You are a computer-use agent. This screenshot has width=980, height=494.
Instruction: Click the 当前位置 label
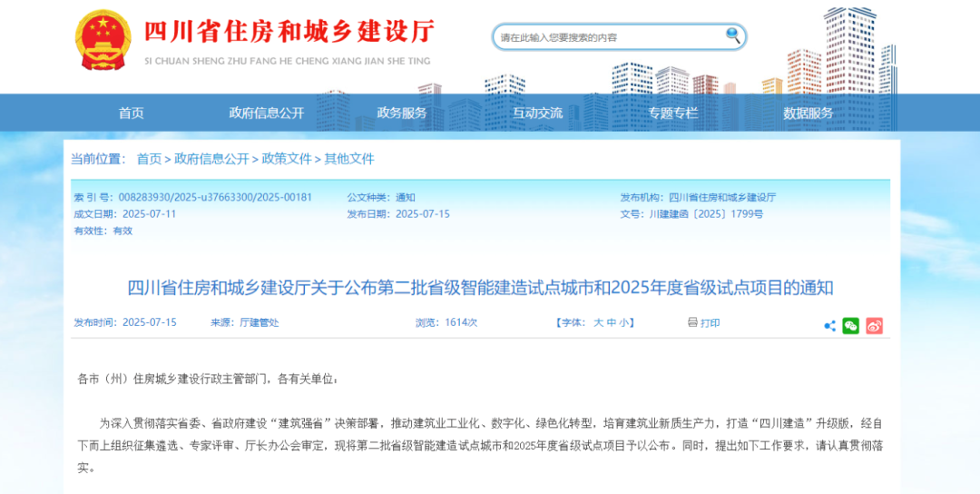pyautogui.click(x=98, y=159)
